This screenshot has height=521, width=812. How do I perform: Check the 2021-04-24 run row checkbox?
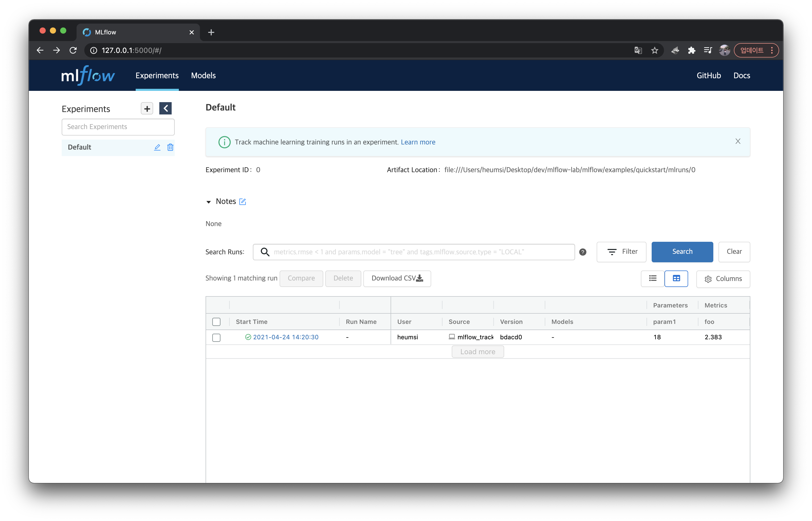click(216, 338)
